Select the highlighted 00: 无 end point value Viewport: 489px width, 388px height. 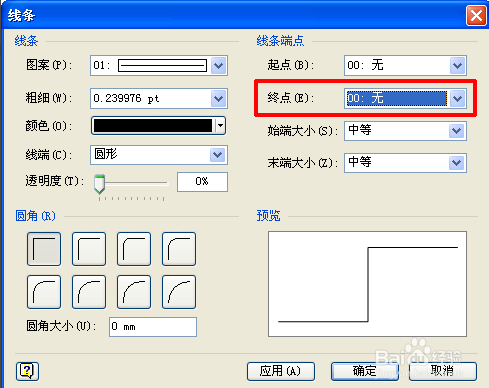tap(397, 98)
